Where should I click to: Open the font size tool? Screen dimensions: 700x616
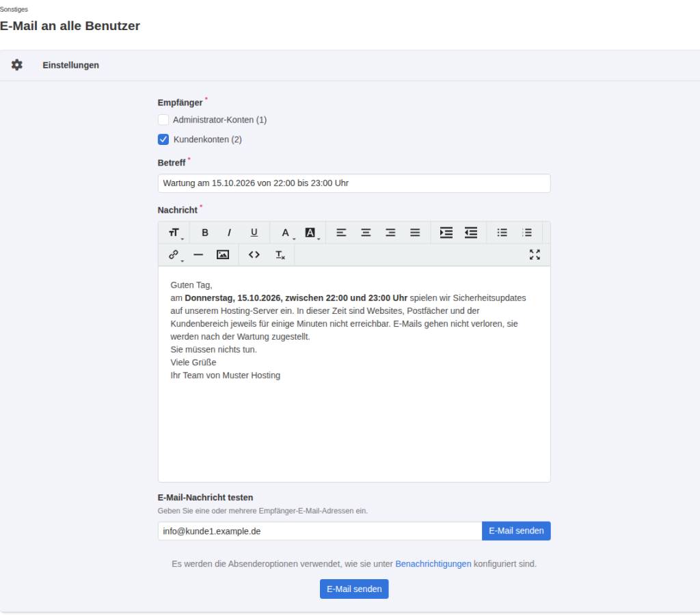(x=174, y=232)
